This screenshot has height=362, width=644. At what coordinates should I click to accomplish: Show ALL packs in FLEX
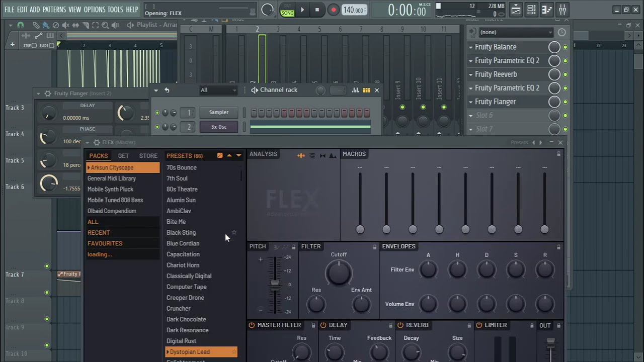click(123, 222)
